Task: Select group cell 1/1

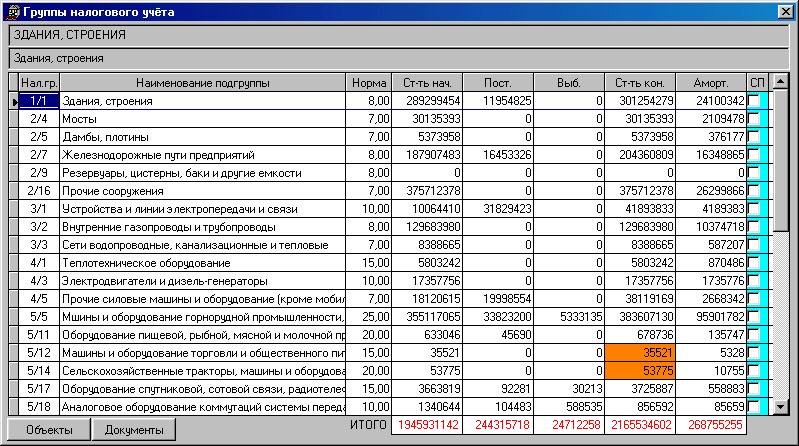Action: click(x=39, y=101)
